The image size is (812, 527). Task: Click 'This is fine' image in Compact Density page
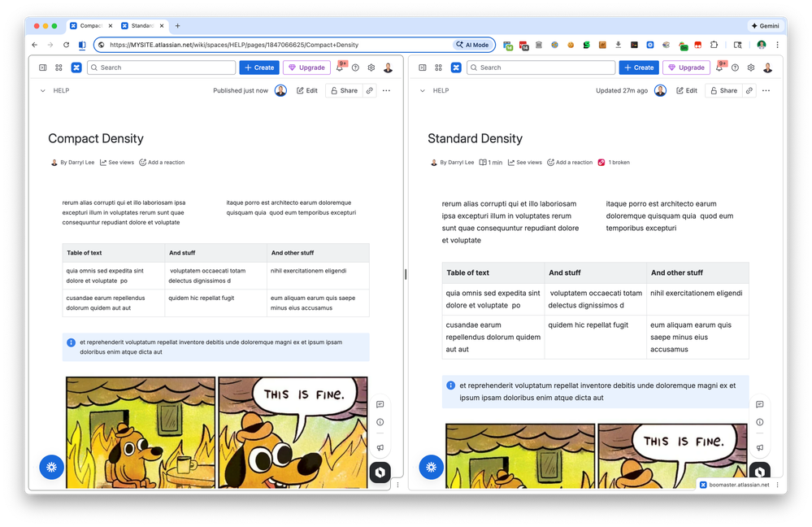[x=216, y=432]
